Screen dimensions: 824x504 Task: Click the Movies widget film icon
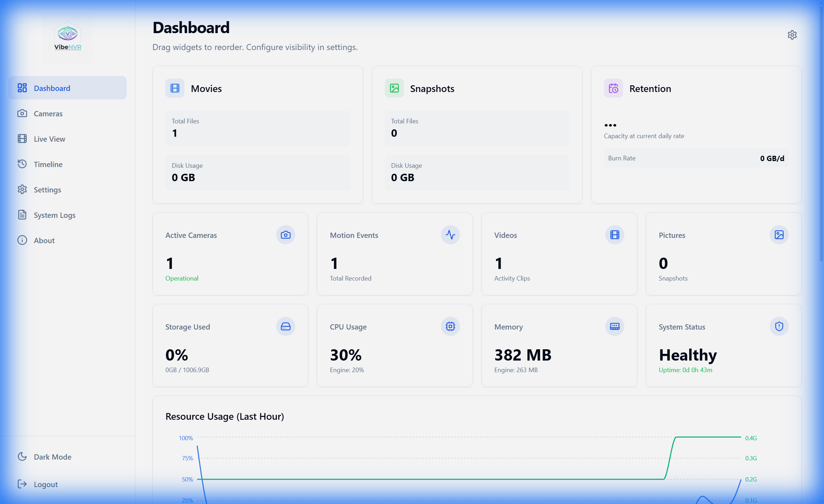[175, 88]
